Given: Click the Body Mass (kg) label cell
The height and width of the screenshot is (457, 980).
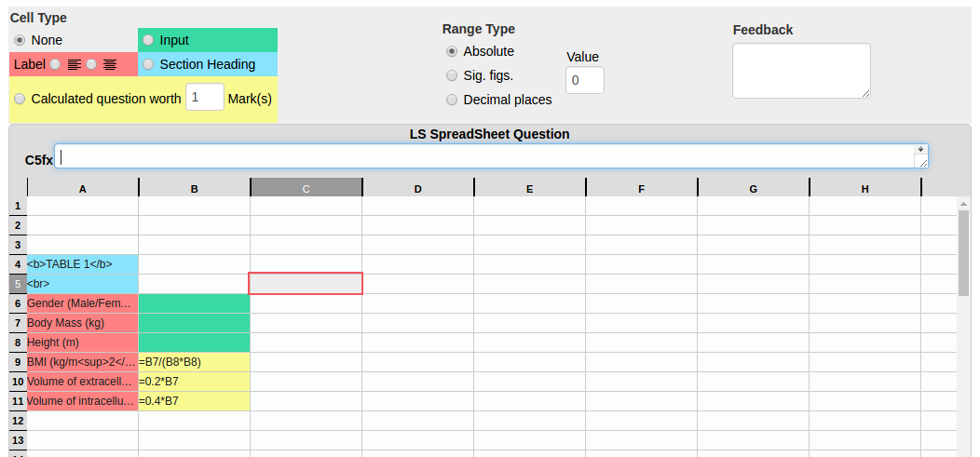Looking at the screenshot, I should pyautogui.click(x=83, y=323).
